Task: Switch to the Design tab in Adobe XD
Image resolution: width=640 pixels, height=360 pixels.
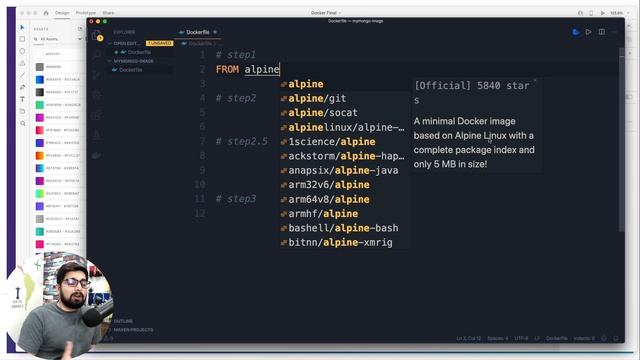Action: pos(62,13)
